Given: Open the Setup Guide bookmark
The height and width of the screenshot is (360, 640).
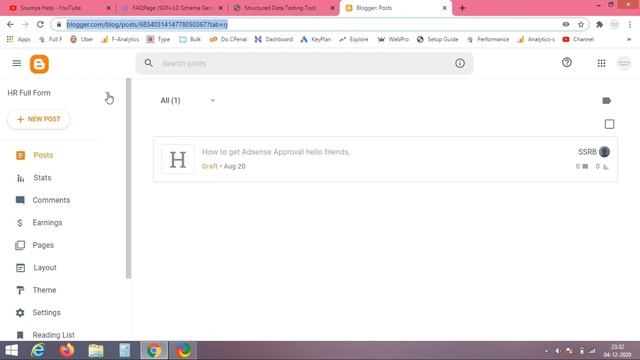Looking at the screenshot, I should (x=438, y=39).
